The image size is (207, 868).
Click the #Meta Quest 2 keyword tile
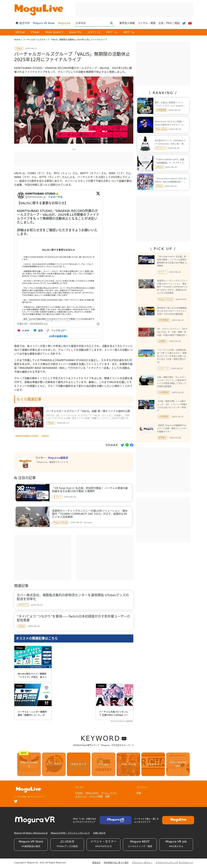coord(29,764)
